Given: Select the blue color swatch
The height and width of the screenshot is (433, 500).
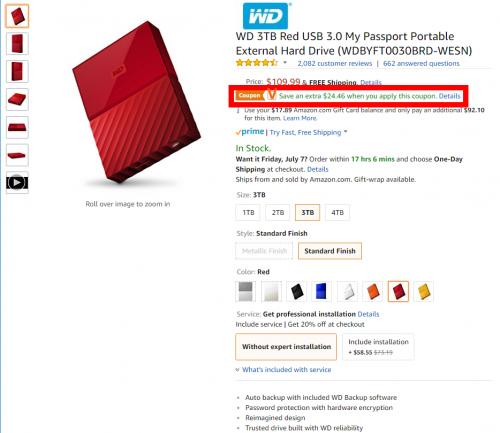Looking at the screenshot, I should tap(321, 292).
